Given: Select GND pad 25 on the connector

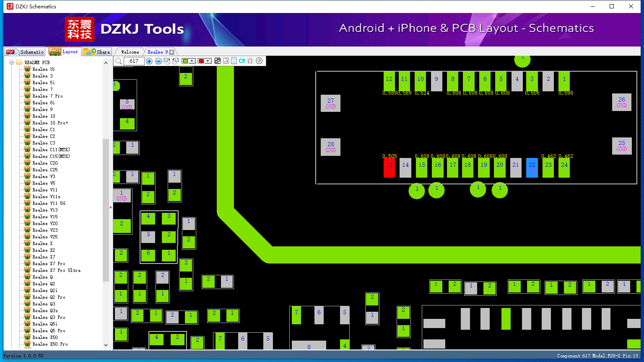Looking at the screenshot, I should pyautogui.click(x=622, y=146).
